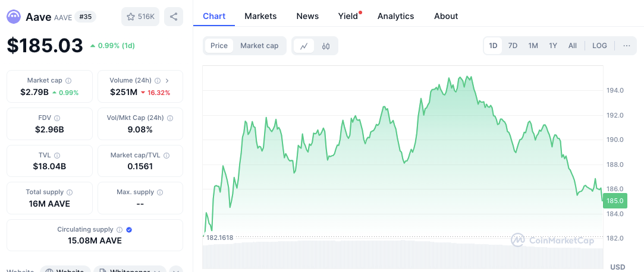Toggle chart to Price view

pyautogui.click(x=219, y=46)
